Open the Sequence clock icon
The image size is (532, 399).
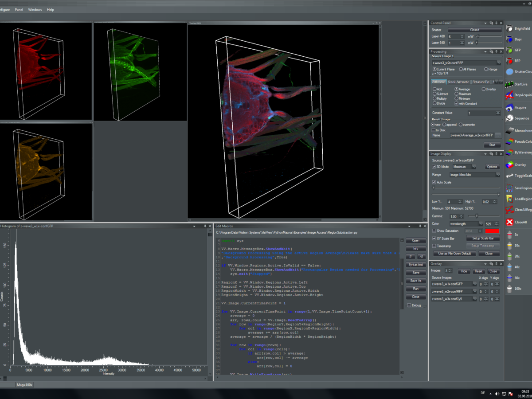[x=509, y=118]
